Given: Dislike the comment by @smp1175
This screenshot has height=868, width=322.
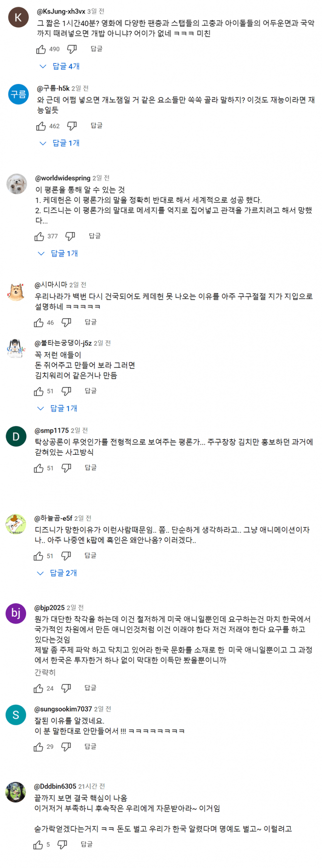Looking at the screenshot, I should tap(66, 468).
